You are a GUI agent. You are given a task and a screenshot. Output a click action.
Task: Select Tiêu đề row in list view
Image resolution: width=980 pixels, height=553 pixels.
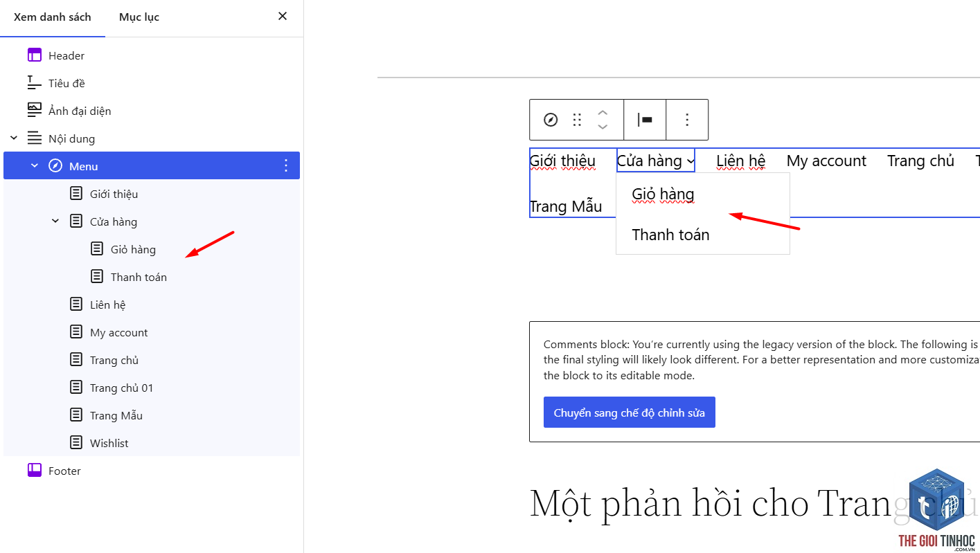coord(152,83)
